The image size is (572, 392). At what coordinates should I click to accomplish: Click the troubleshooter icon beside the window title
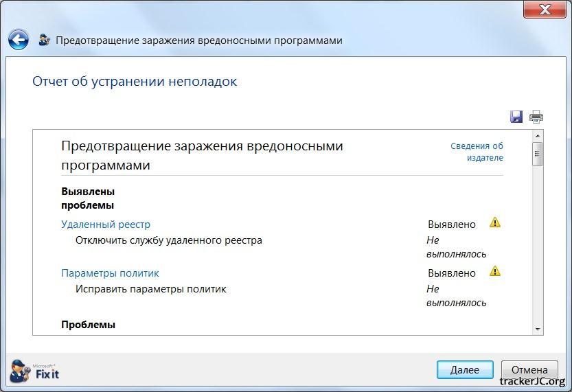tap(45, 40)
